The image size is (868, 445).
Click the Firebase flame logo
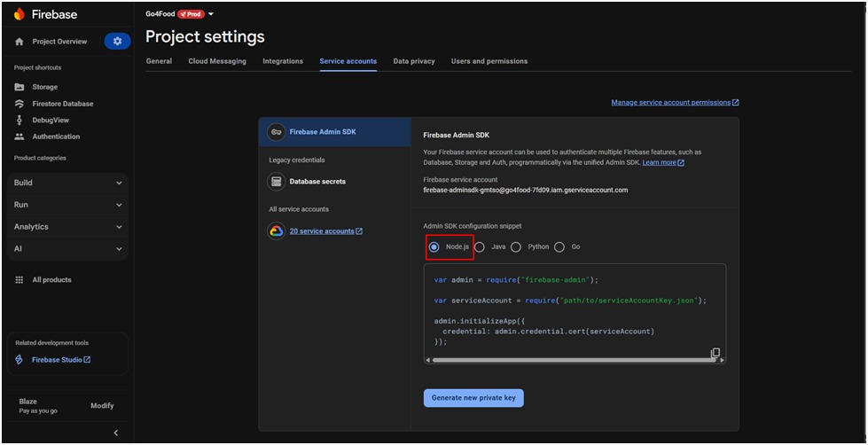[20, 14]
